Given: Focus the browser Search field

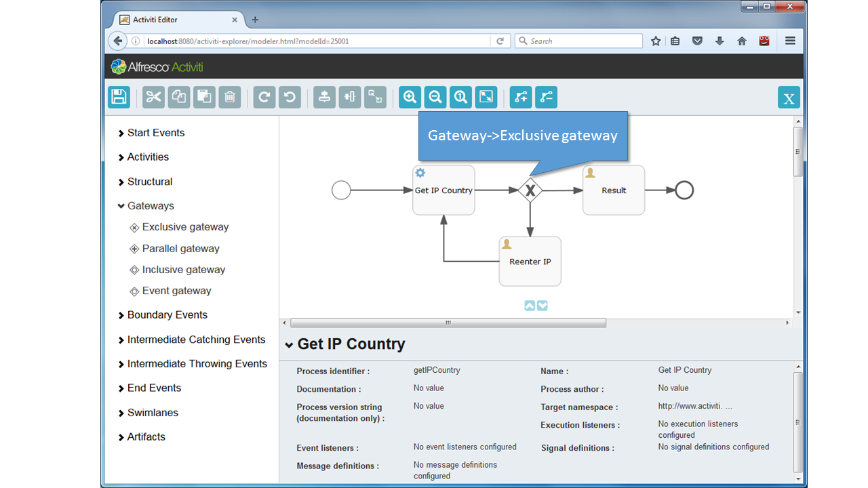Looking at the screenshot, I should coord(578,41).
